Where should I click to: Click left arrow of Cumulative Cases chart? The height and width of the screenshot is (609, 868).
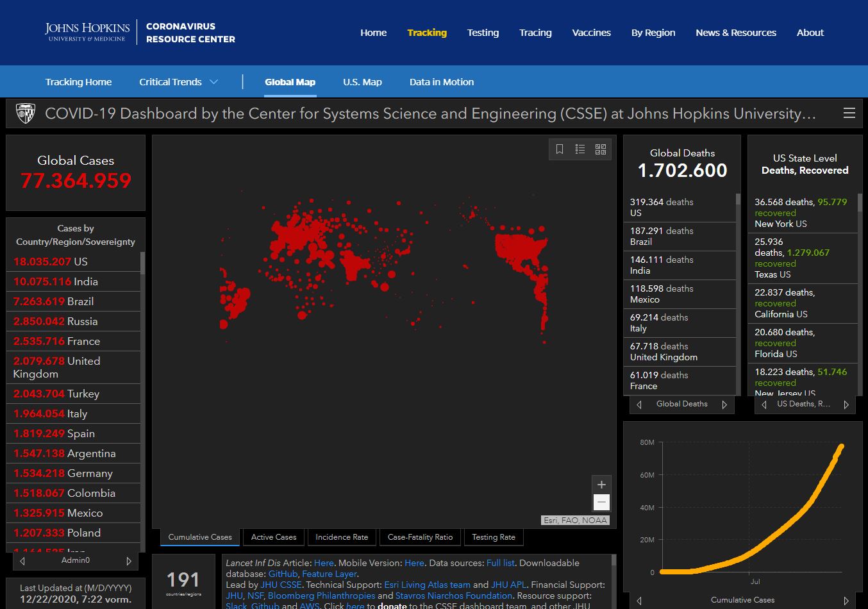(639, 601)
